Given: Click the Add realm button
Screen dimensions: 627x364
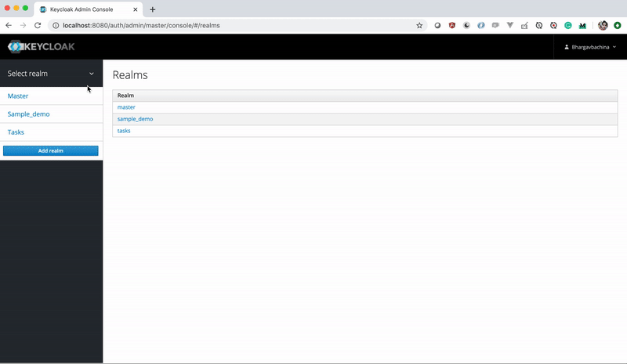Looking at the screenshot, I should coord(51,150).
